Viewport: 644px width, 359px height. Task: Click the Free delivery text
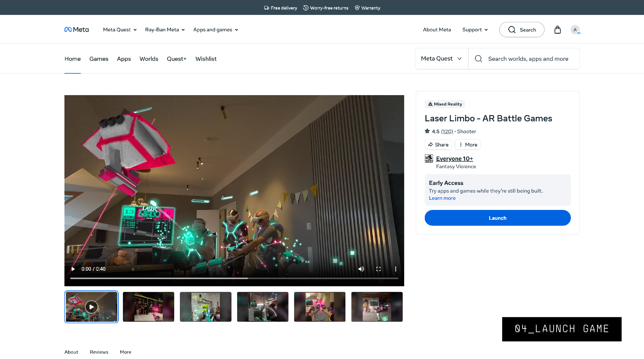pyautogui.click(x=284, y=8)
